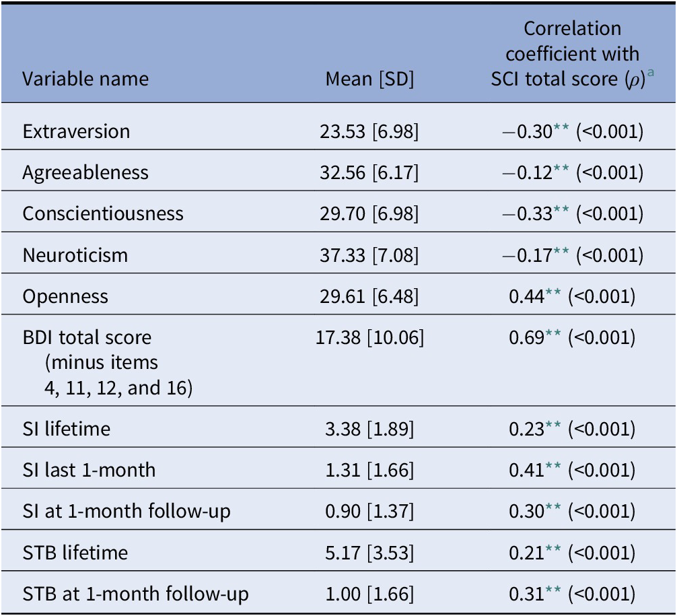
Task: Click the 'Variable name' column header
Action: point(85,79)
